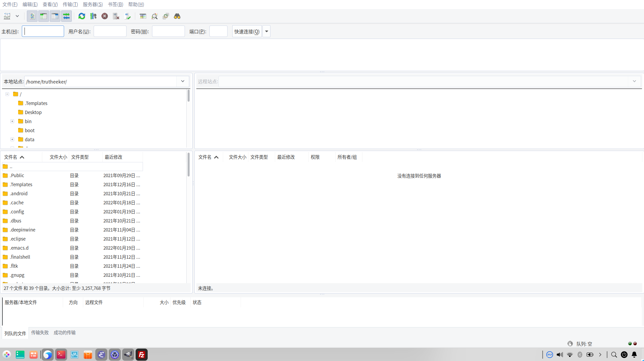The image size is (644, 361).
Task: Open the 编辑(E) menu
Action: pos(30,4)
